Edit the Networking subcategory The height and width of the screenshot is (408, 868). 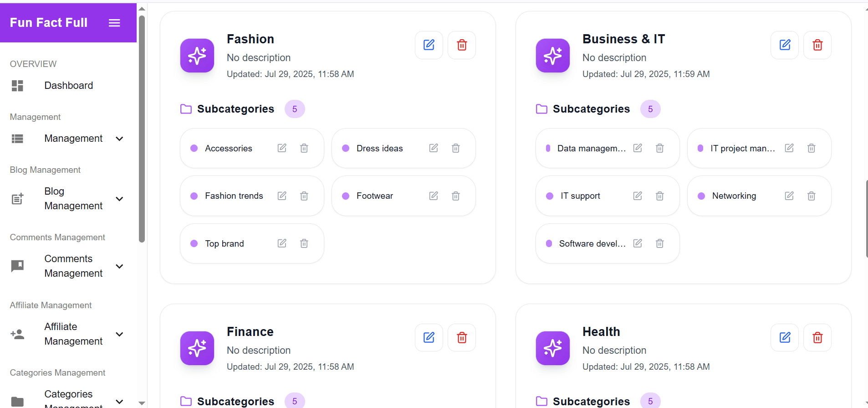pos(789,196)
